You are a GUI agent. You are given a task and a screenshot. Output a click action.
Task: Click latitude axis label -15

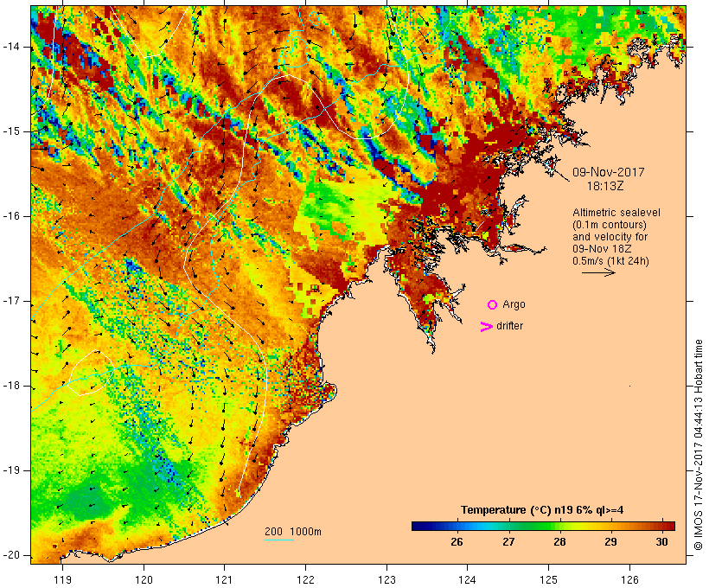point(11,131)
